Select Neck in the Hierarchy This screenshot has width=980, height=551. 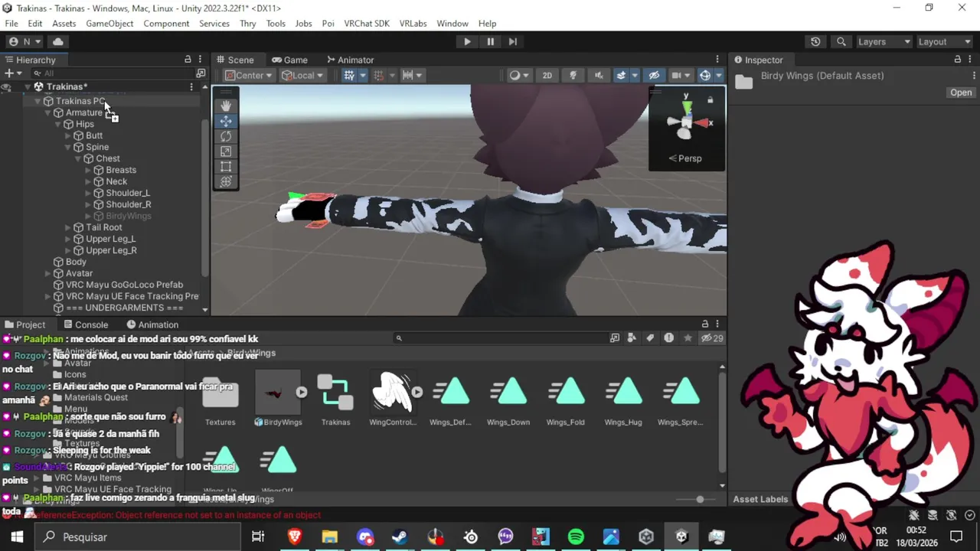coord(116,181)
